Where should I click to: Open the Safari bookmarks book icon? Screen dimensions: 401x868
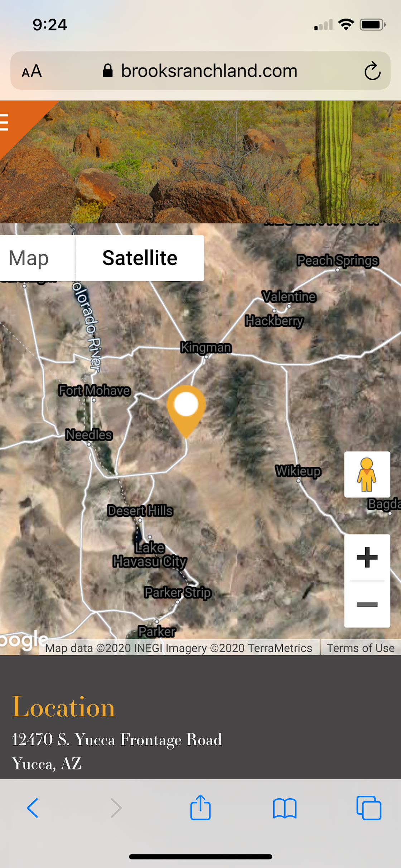tap(285, 808)
